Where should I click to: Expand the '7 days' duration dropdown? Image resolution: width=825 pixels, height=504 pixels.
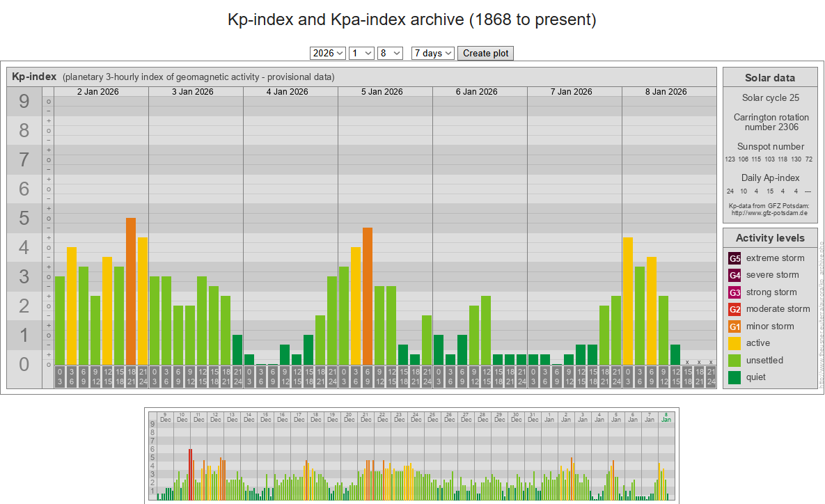(432, 53)
